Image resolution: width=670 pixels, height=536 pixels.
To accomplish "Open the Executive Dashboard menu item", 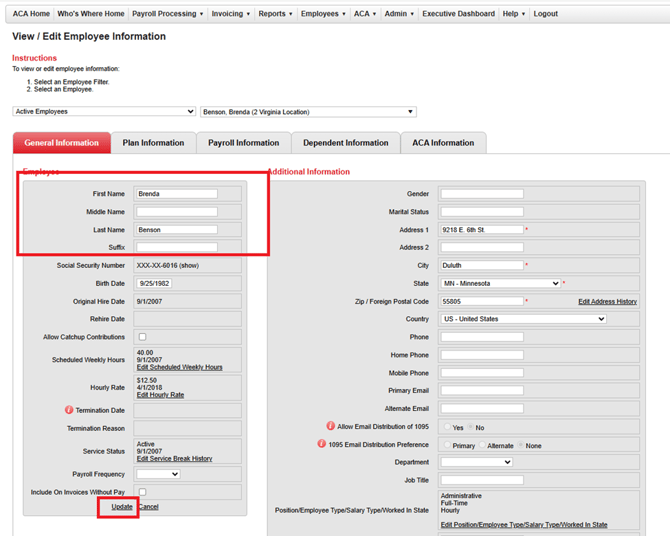I will pyautogui.click(x=458, y=14).
